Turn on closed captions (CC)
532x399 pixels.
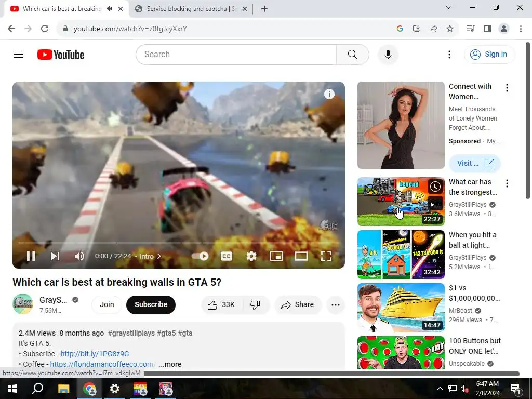pyautogui.click(x=227, y=256)
